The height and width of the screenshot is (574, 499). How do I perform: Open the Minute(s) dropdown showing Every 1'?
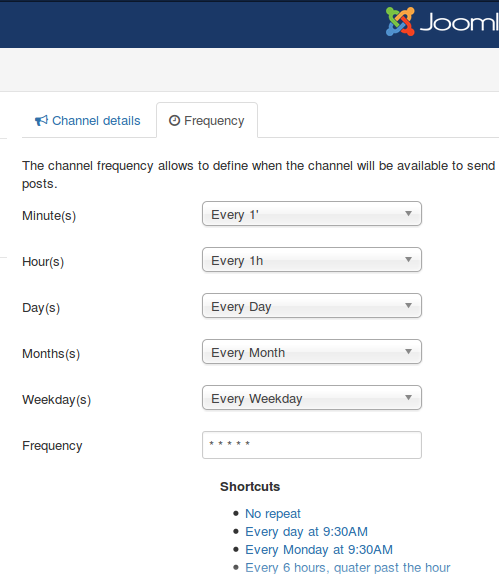click(x=312, y=214)
